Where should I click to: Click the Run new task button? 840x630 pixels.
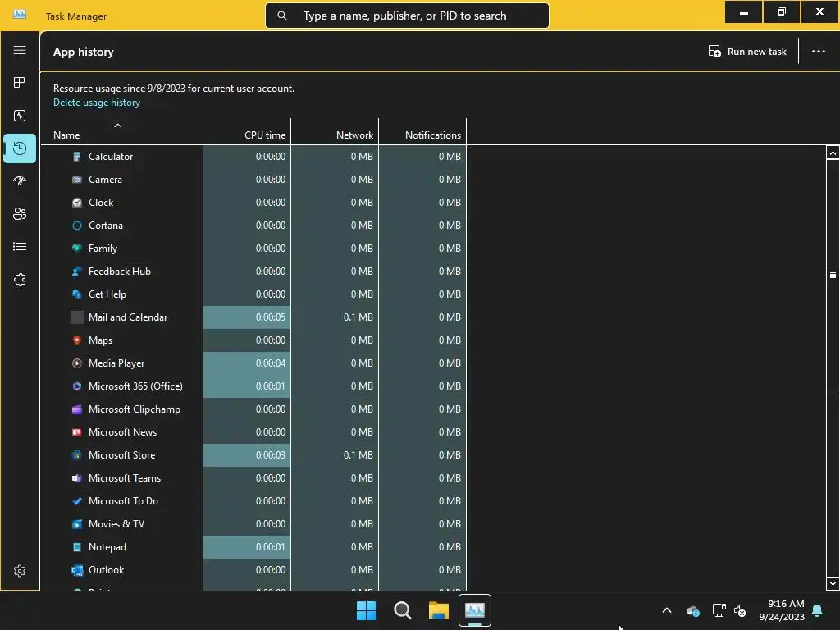(747, 52)
